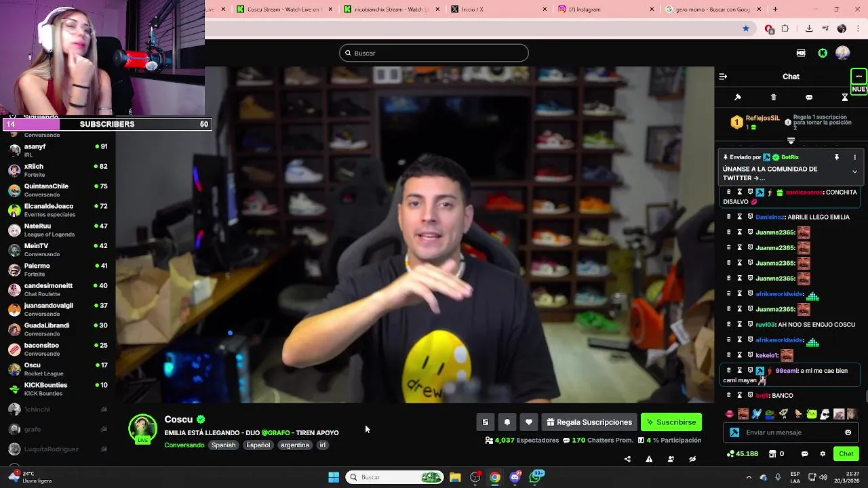
Task: Open Windows Start menu
Action: coord(334,477)
